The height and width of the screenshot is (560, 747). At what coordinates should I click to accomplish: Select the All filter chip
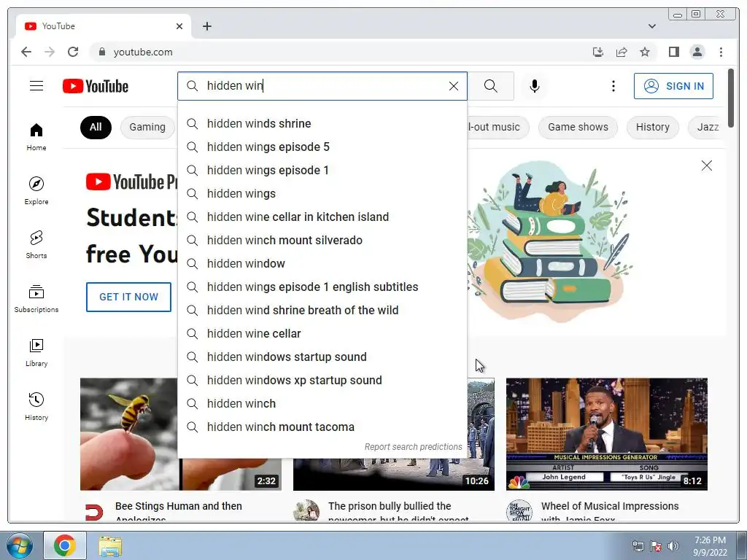click(x=96, y=127)
